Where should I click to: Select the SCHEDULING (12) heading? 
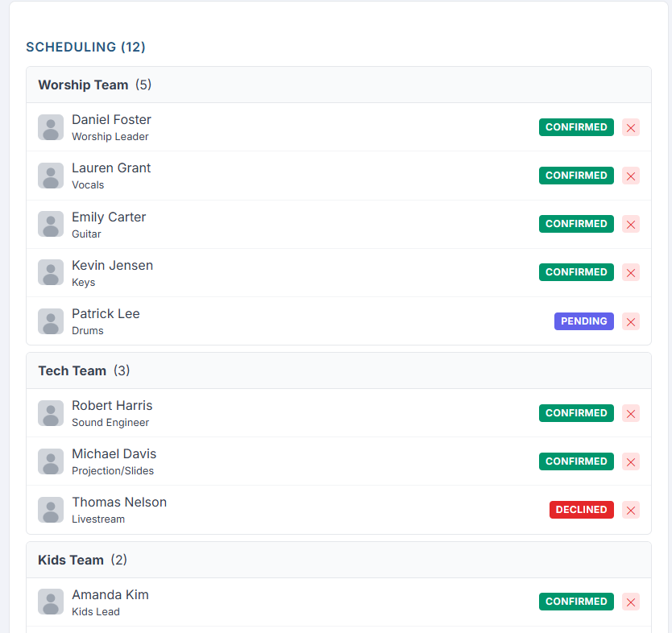pos(85,48)
